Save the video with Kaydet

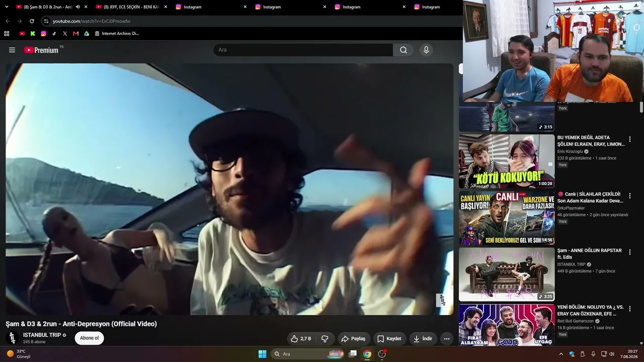point(390,339)
